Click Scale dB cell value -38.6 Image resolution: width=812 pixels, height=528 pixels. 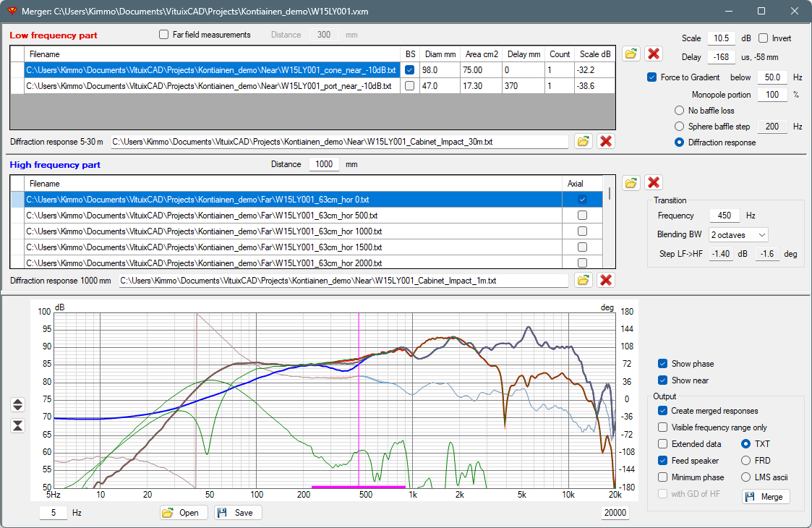click(596, 86)
